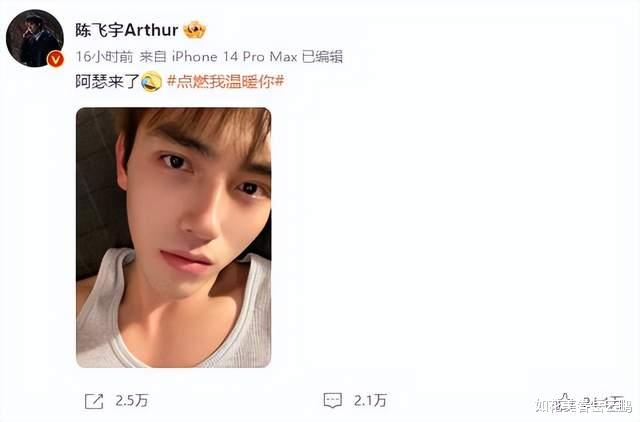Open the #点燃我温暖你# hashtag topic
The width and height of the screenshot is (640, 422).
pos(226,81)
